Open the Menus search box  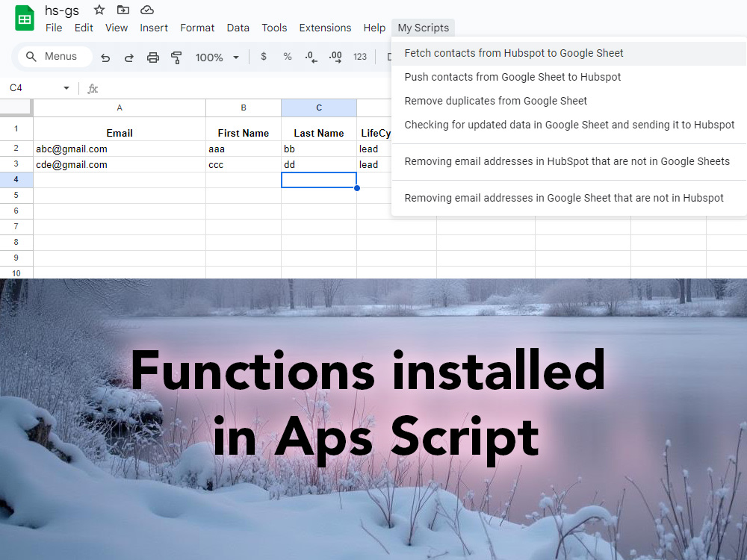(x=55, y=56)
